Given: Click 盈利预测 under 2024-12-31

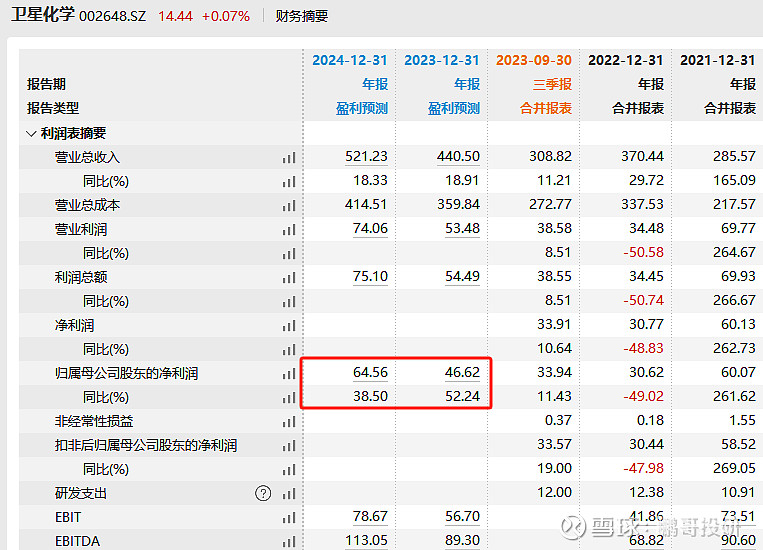Looking at the screenshot, I should tap(362, 108).
